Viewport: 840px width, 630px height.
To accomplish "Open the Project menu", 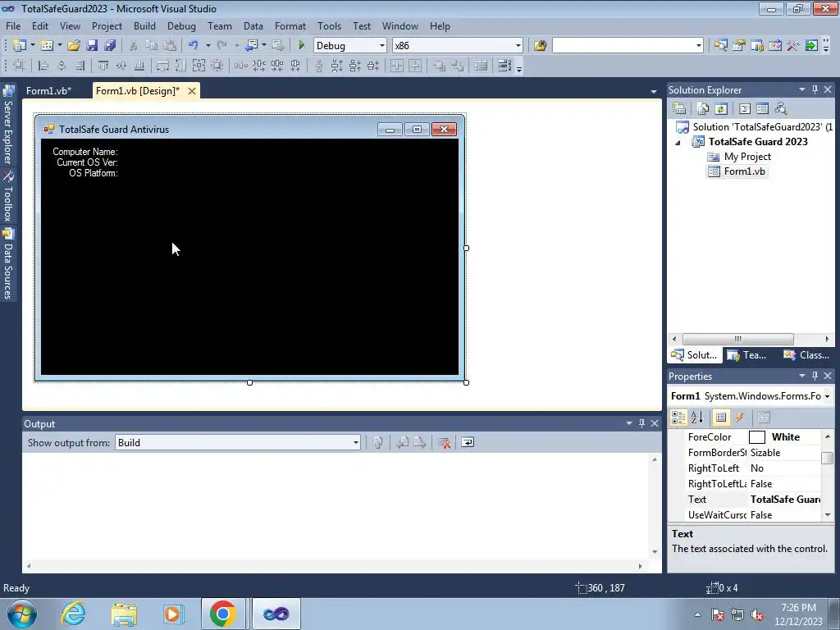I will [107, 25].
